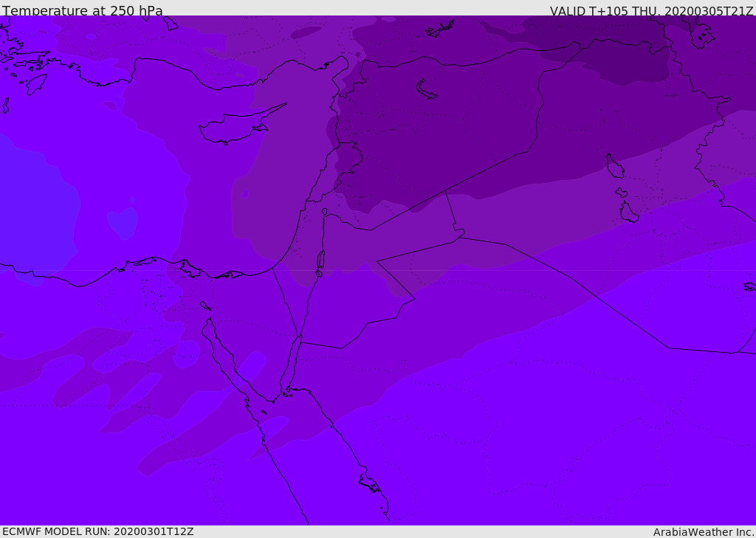Viewport: 756px width, 538px height.
Task: Click the 'Temperature at 250 hPa' title
Action: (83, 10)
